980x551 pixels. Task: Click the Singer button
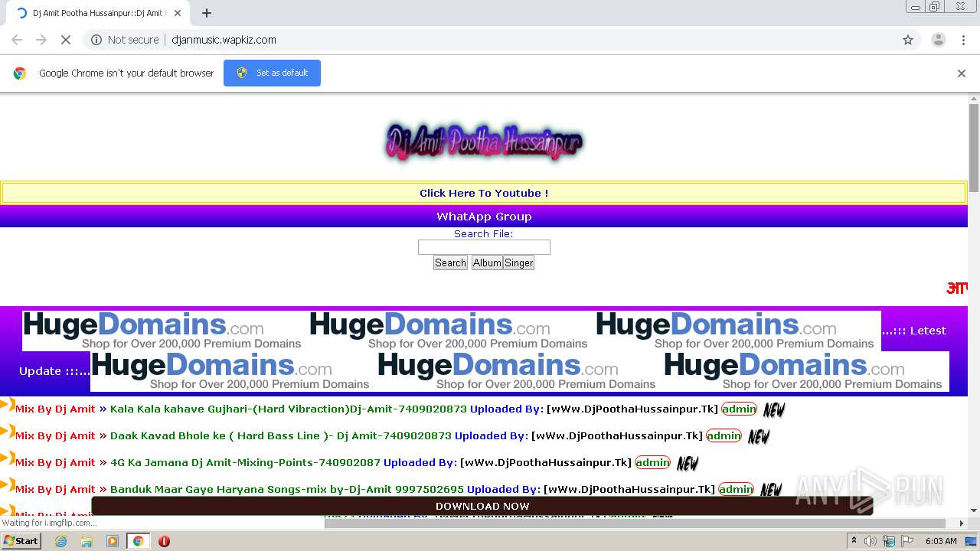pos(518,262)
